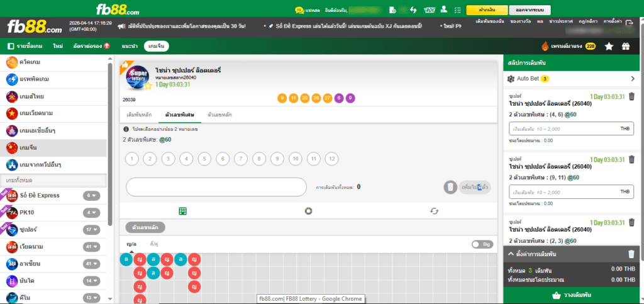Click the ตัวเลขหลัก pill button above chart
The width and height of the screenshot is (644, 304).
145,227
